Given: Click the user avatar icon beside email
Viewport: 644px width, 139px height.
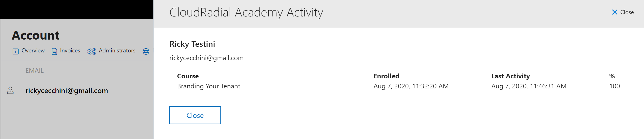Looking at the screenshot, I should (x=10, y=90).
